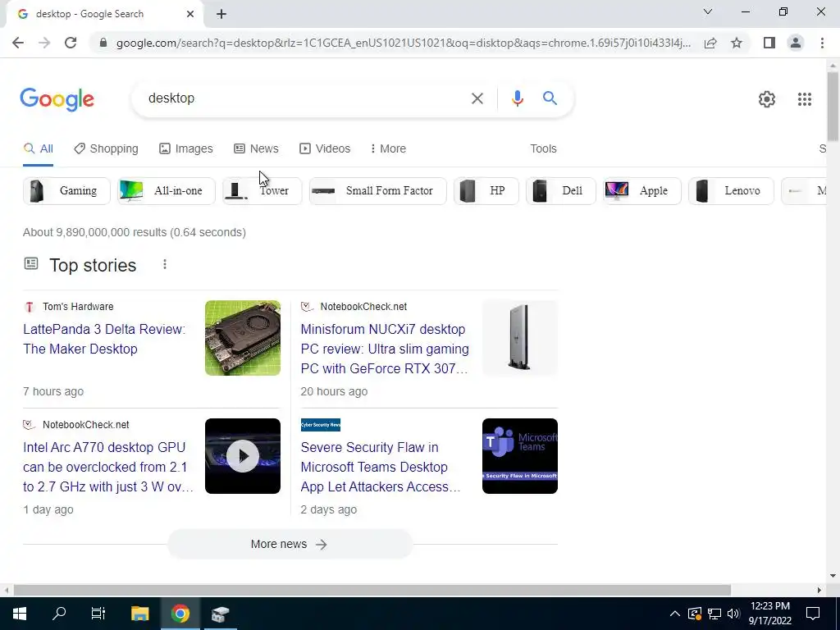The image size is (840, 630).
Task: Open a new Chrome tab
Action: pyautogui.click(x=221, y=14)
